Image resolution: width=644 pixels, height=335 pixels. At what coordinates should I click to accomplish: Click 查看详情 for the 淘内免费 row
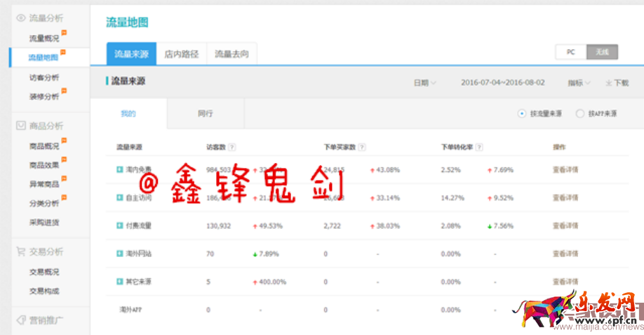pos(565,170)
